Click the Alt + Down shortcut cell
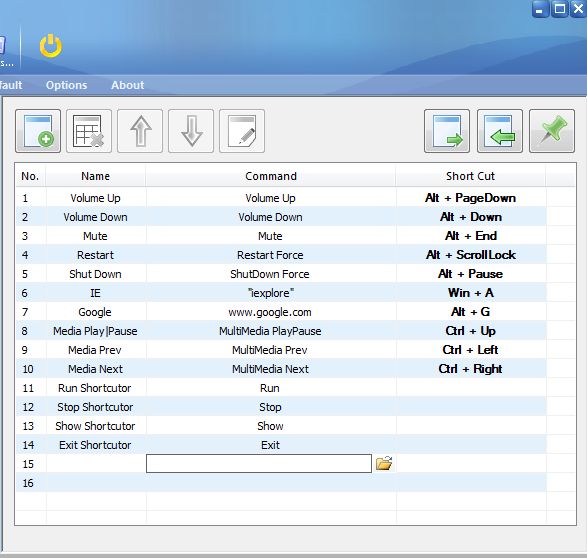Image resolution: width=587 pixels, height=558 pixels. point(471,217)
